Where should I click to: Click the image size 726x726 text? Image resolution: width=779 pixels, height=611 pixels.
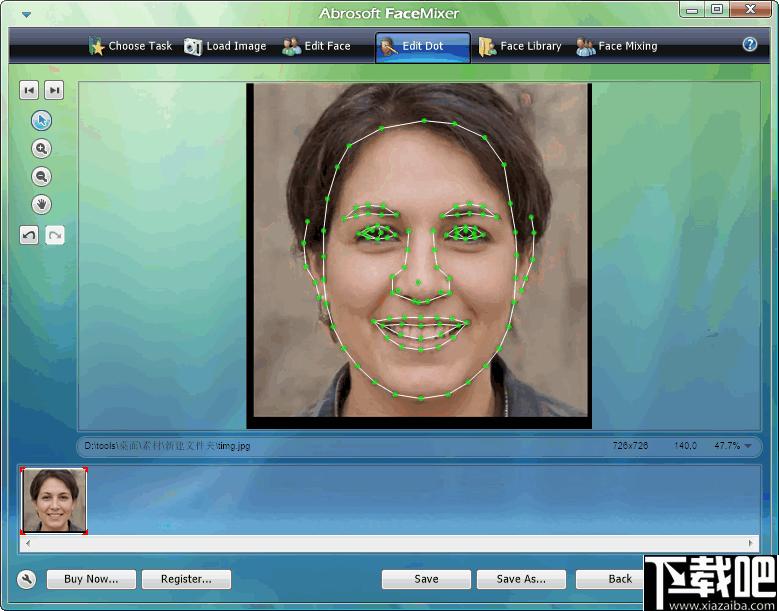[630, 446]
